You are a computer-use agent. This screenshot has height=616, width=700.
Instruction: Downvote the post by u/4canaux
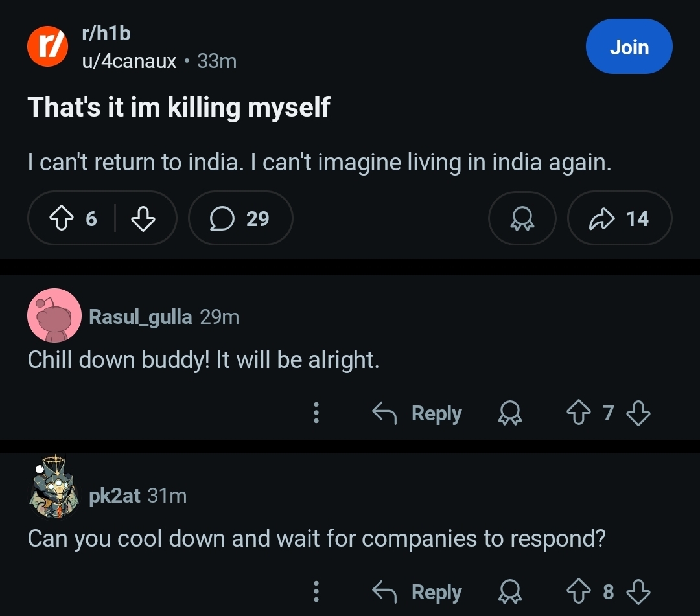(x=143, y=218)
